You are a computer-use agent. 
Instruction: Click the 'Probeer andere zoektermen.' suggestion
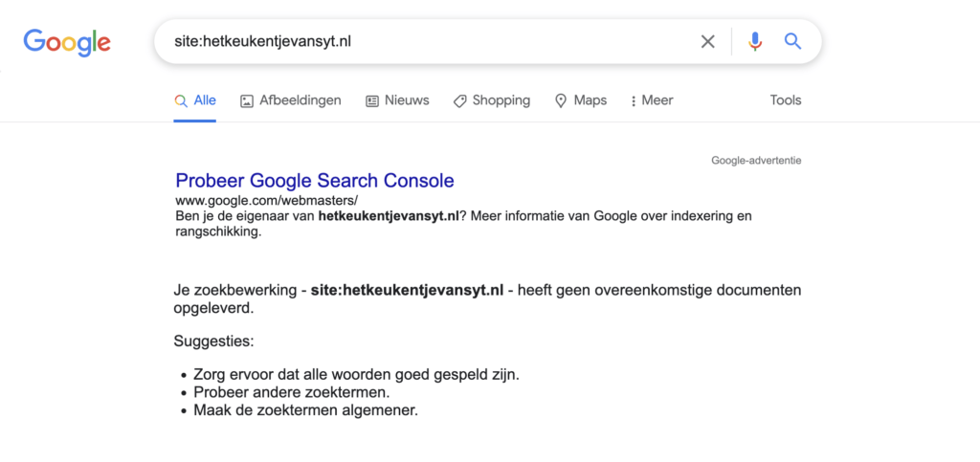[292, 393]
